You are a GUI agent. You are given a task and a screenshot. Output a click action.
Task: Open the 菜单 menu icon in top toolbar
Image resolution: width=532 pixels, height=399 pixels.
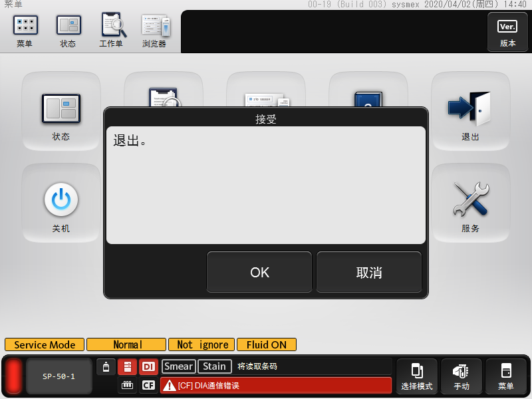25,31
